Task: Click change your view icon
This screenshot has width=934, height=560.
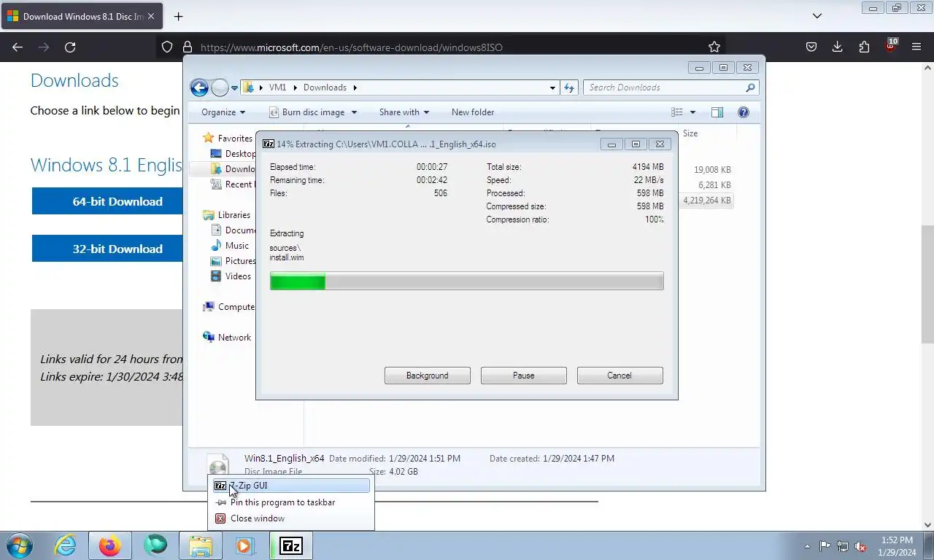Action: coord(677,112)
